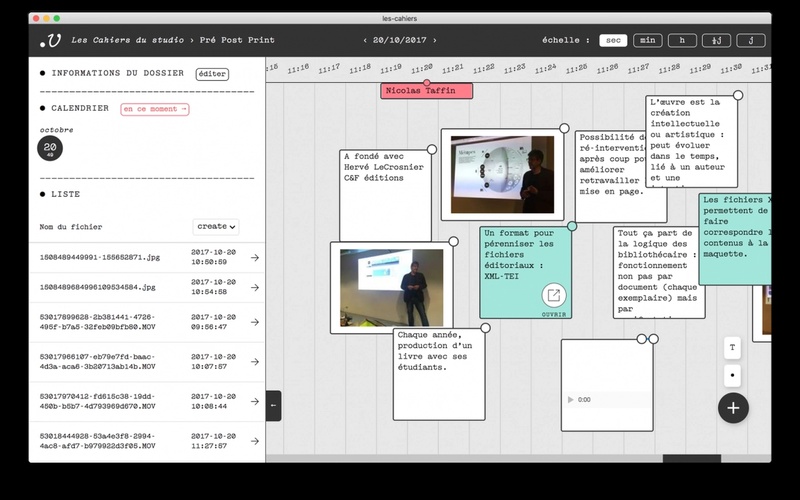Select the Nicolas Taffin timeline marker

pyautogui.click(x=426, y=91)
